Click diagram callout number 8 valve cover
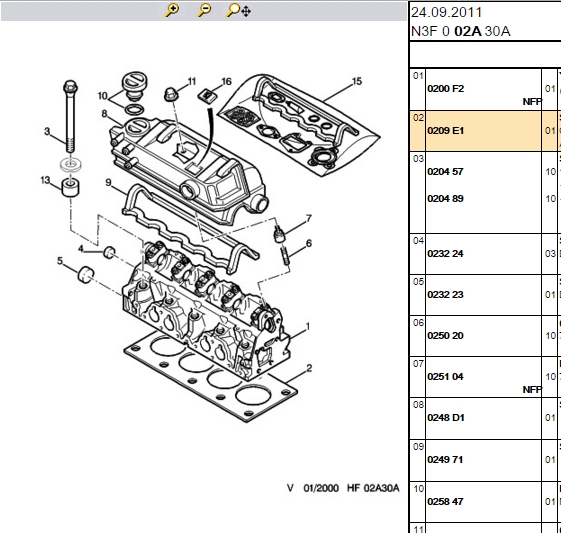This screenshot has height=533, width=561. click(104, 114)
